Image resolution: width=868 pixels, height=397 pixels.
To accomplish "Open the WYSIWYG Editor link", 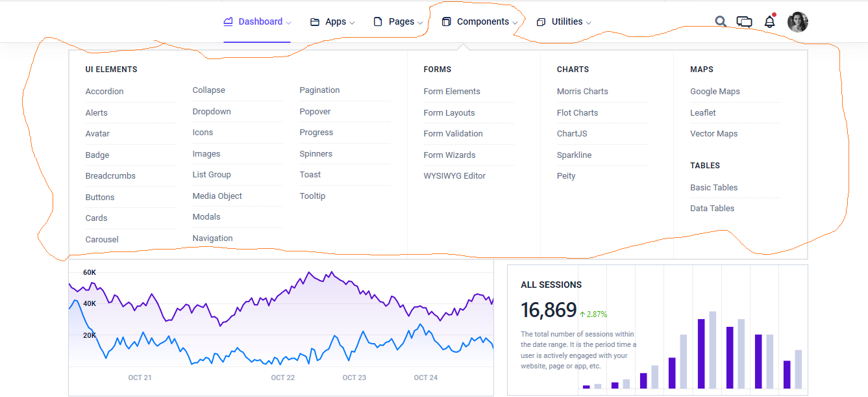I will [454, 176].
